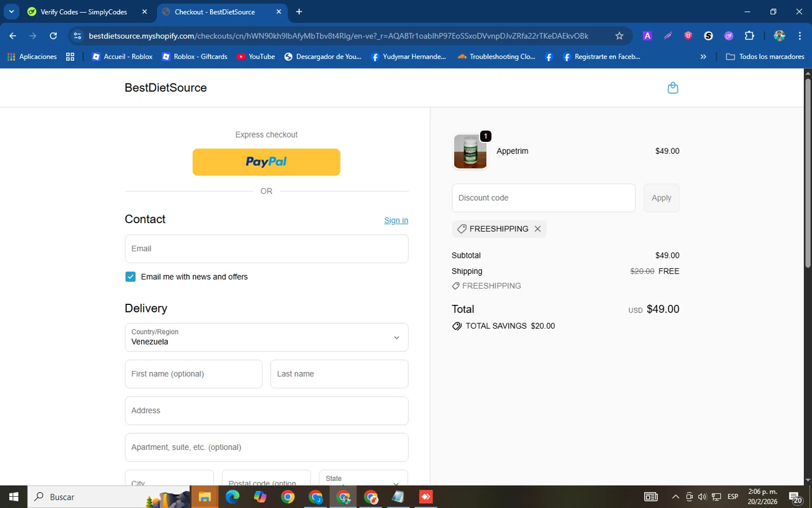Viewport: 812px width, 508px height.
Task: Open the purple circle extension icon
Action: coord(729,36)
